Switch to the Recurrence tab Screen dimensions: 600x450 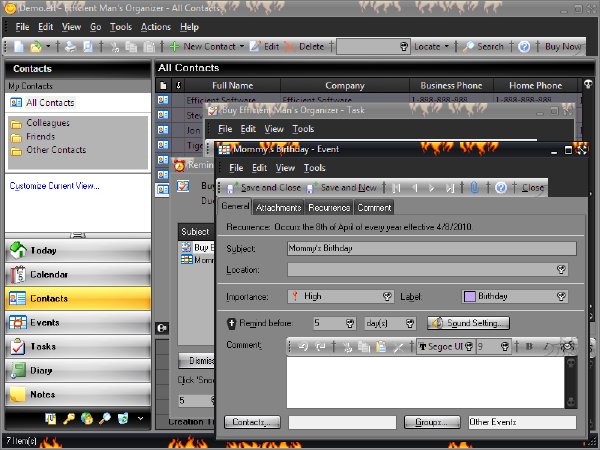(x=329, y=208)
